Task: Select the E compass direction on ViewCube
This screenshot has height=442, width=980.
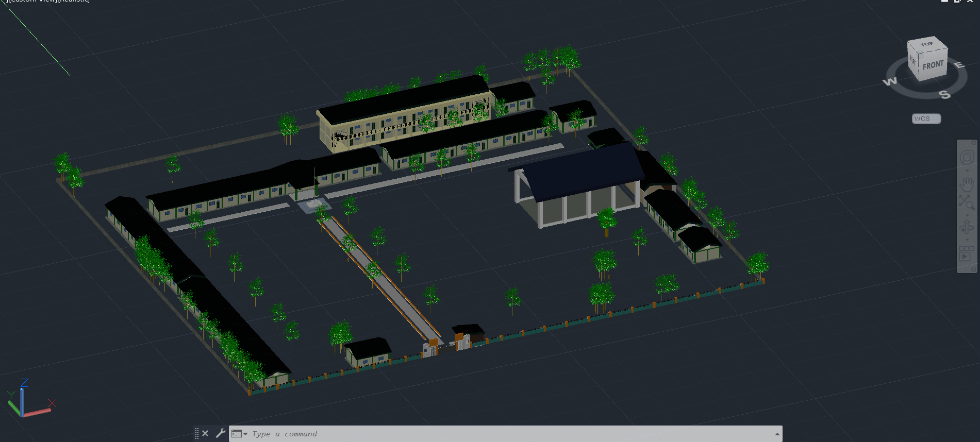Action: (x=959, y=65)
